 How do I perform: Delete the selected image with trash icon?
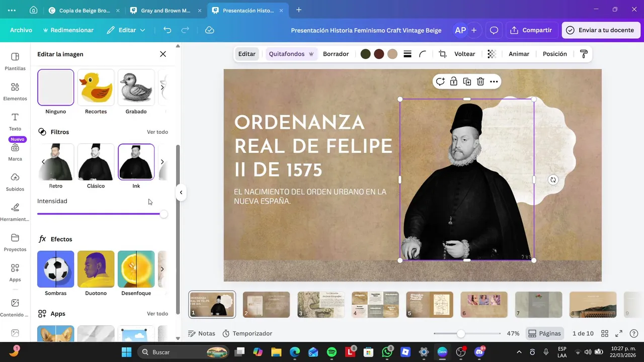tap(480, 81)
